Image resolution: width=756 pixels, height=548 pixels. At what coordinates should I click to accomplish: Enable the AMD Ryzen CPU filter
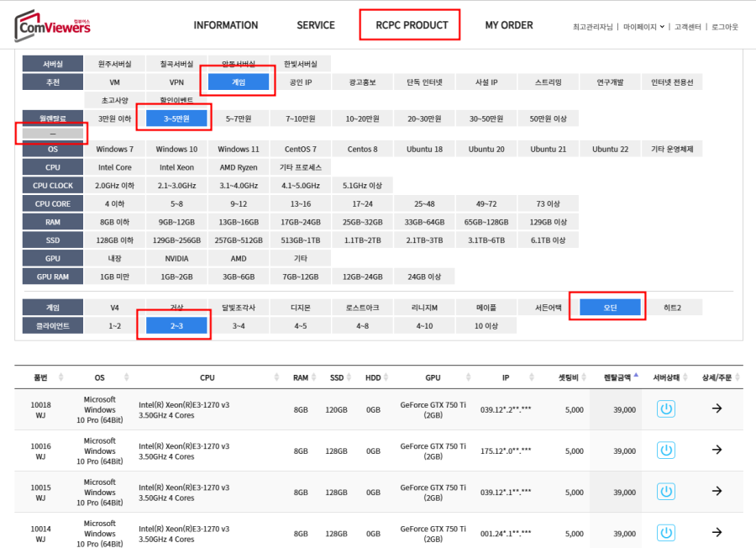pos(239,167)
